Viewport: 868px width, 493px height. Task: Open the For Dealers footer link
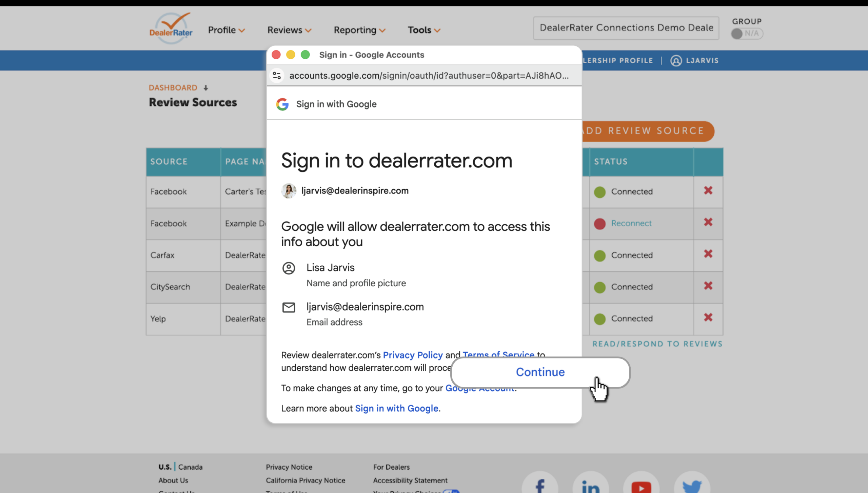[x=391, y=467]
